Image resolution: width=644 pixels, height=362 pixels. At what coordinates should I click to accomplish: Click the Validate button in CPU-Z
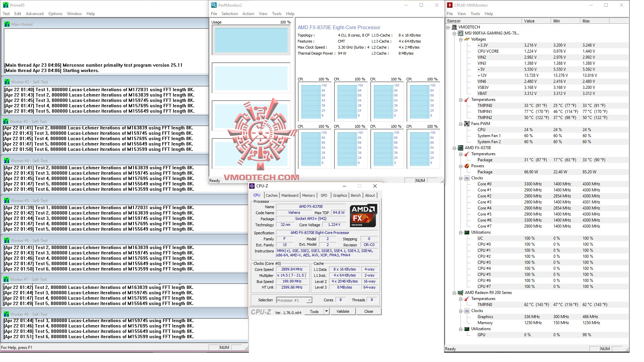pyautogui.click(x=342, y=311)
